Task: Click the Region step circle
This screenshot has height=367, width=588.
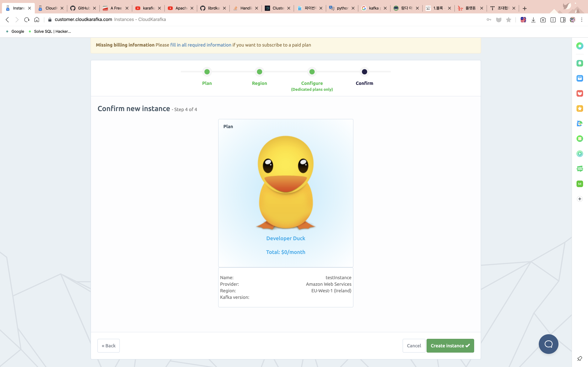Action: point(260,72)
